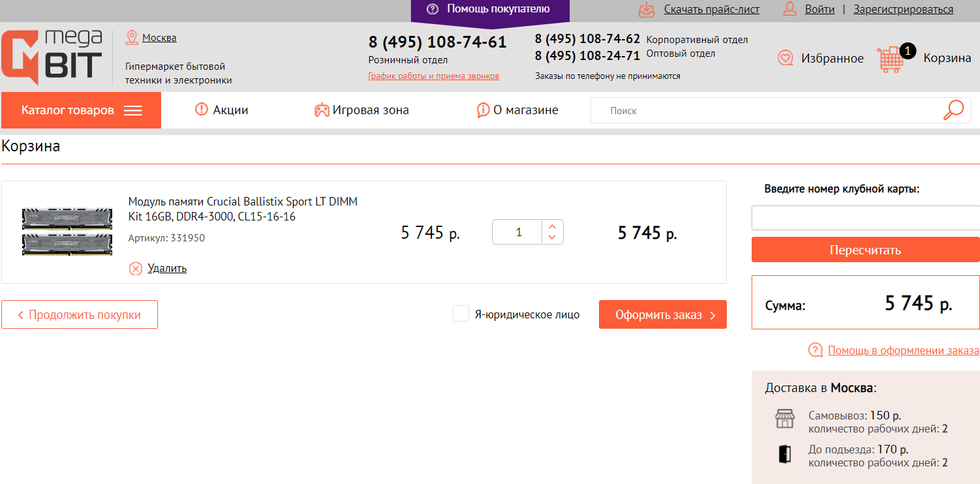Click the magnifier search icon
This screenshot has height=484, width=980.
click(953, 110)
